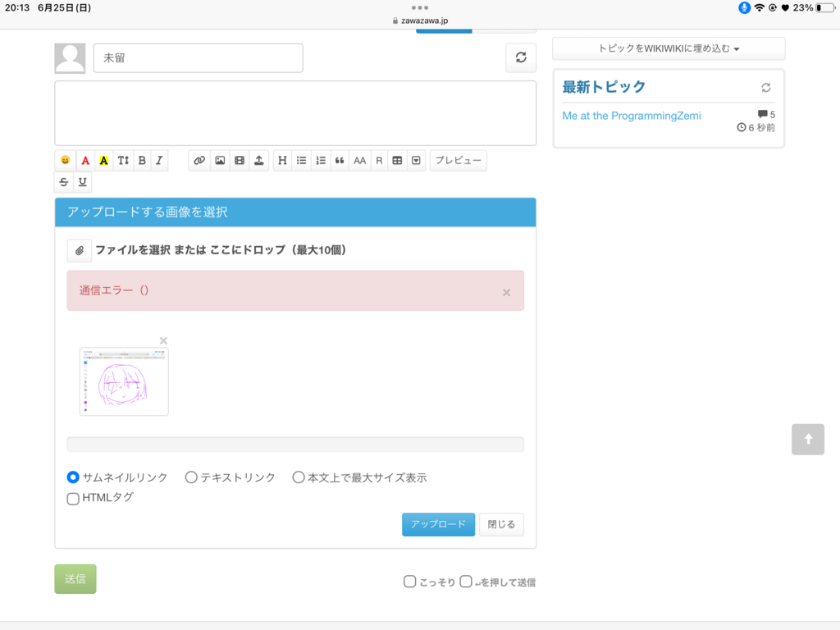
Task: Insert a heading with the H icon
Action: (x=282, y=160)
